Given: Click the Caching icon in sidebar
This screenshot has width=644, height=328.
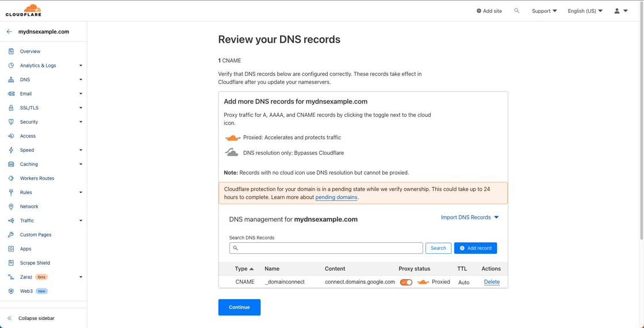Looking at the screenshot, I should click(x=11, y=164).
